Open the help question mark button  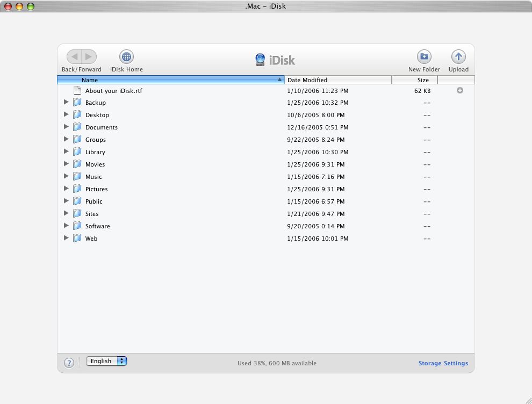click(x=69, y=363)
